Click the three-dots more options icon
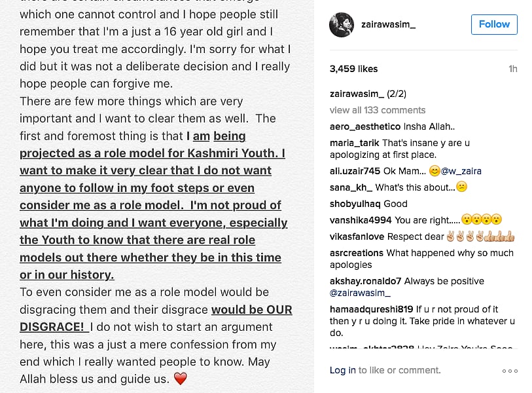The width and height of the screenshot is (532, 393). 510,371
